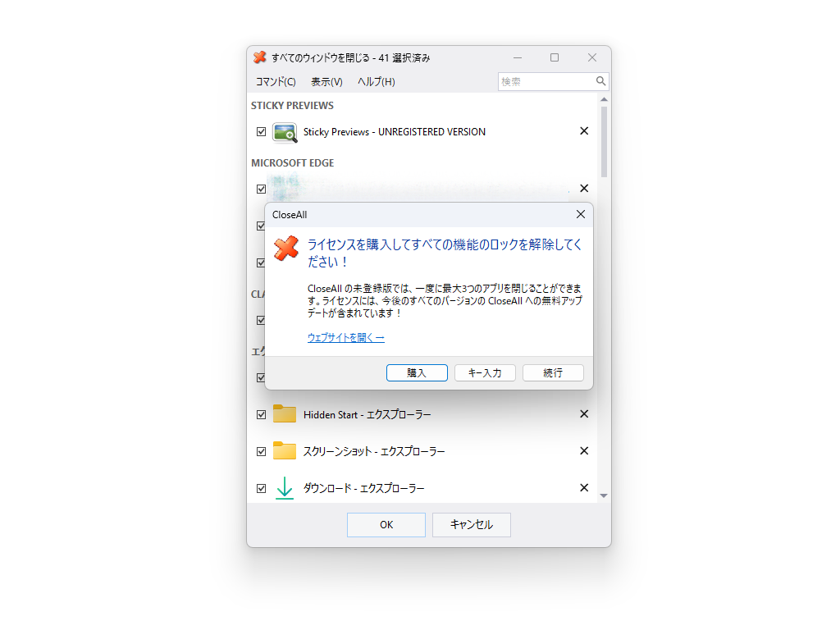840x630 pixels.
Task: Uncheck the Hidden Start explorer checkbox
Action: [x=261, y=414]
